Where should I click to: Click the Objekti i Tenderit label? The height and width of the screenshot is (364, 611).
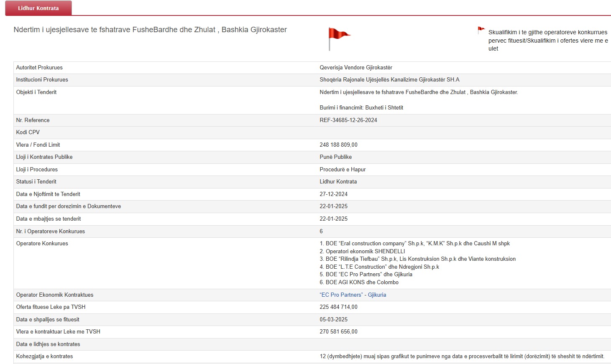point(36,92)
